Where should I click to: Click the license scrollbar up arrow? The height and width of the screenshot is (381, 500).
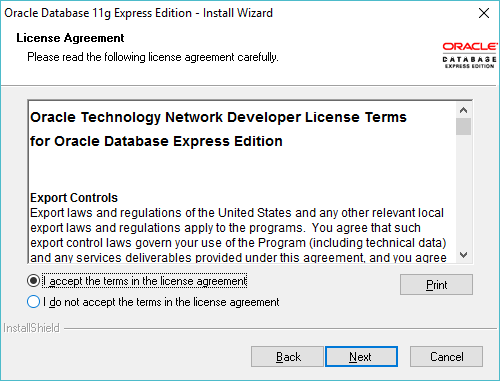click(463, 110)
